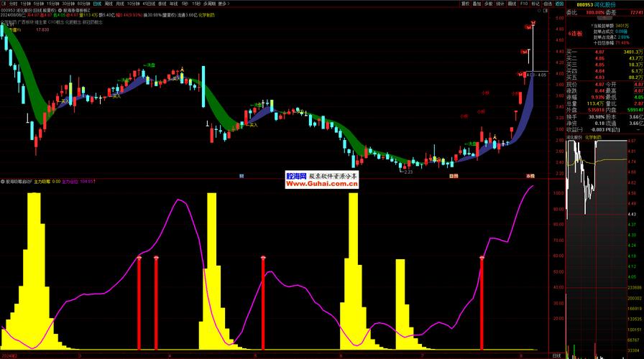Image resolution: width=644 pixels, height=359 pixels.
Task: Open F10 company info
Action: point(524,4)
